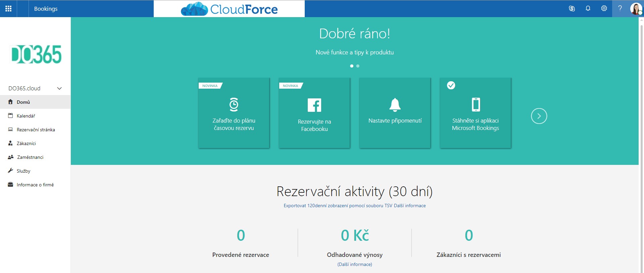The width and height of the screenshot is (644, 273).
Task: Click the Facebook icon on tile
Action: (314, 105)
